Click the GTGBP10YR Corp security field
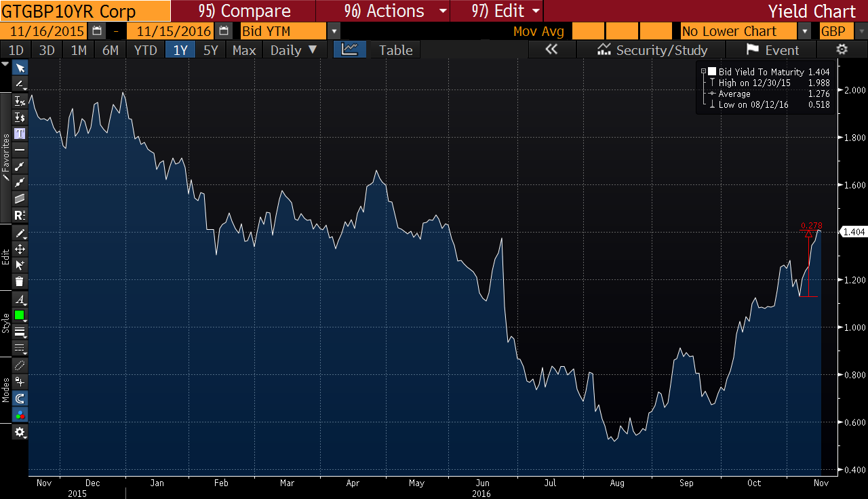Viewport: 868px width, 499px height. pos(85,12)
